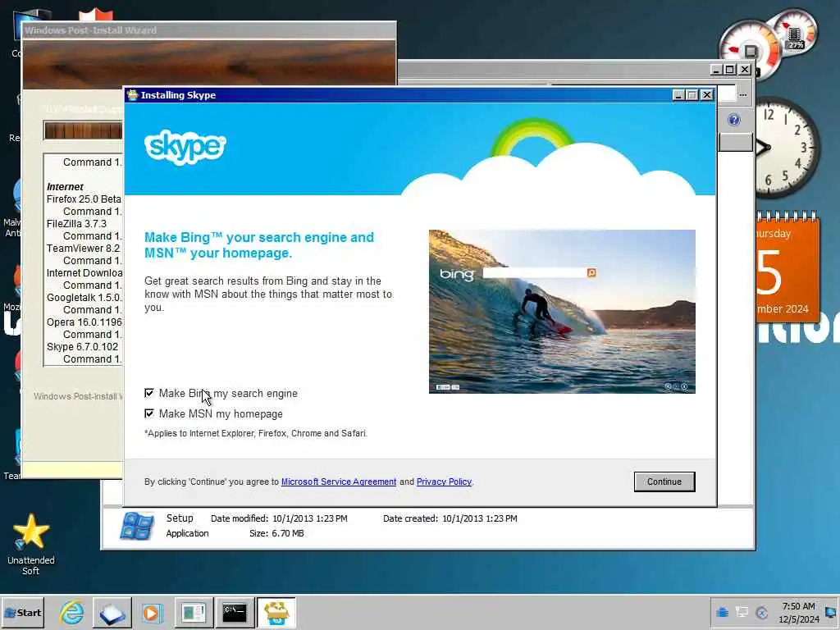Click Command 1 under Skype 6.7.0.102
The width and height of the screenshot is (840, 630).
pos(92,359)
